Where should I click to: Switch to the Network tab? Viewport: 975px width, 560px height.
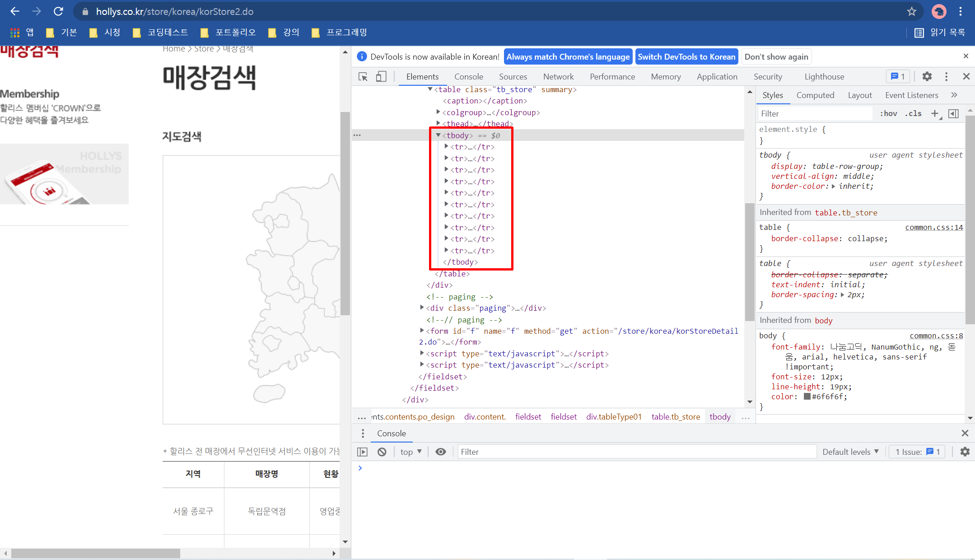click(x=558, y=77)
